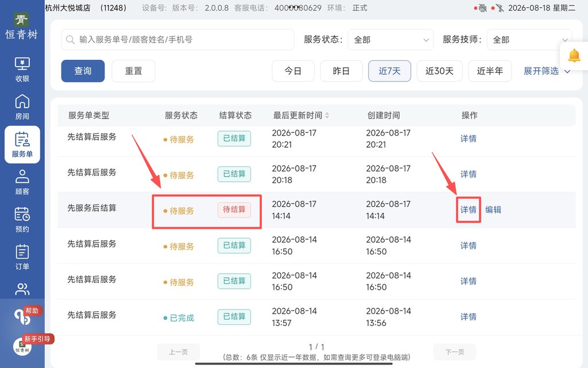Open 详情 for the 14:14 order

coord(469,210)
